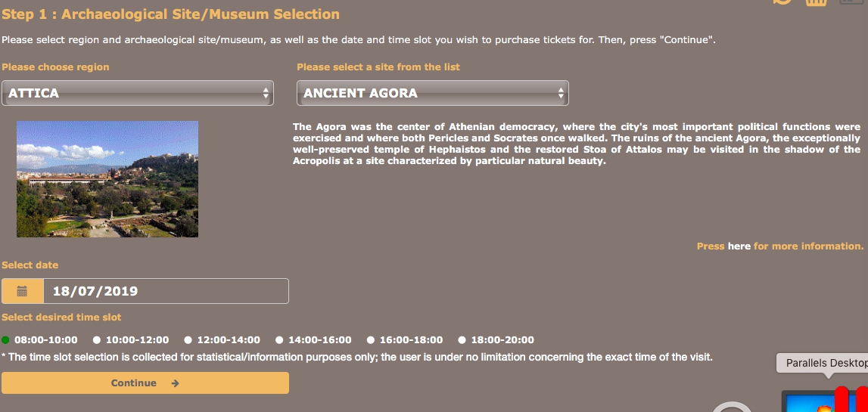Click the orange refresh arrow icon
Screen dimensions: 868x412
coord(782,2)
